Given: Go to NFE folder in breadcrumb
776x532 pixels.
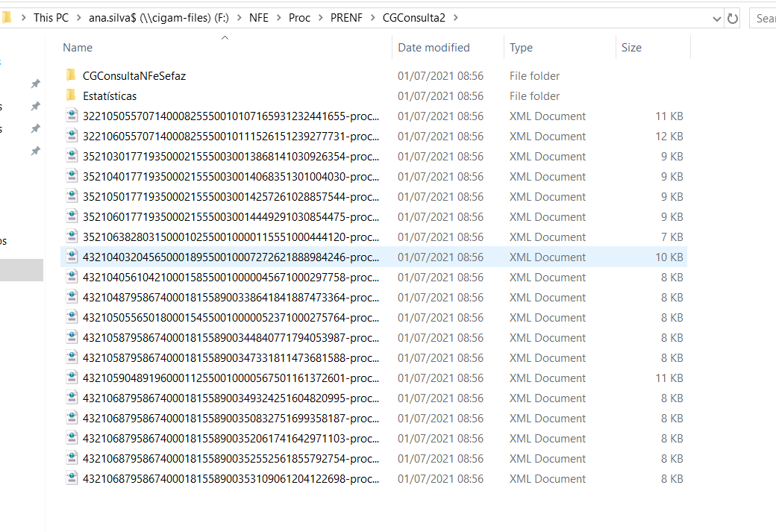Looking at the screenshot, I should [259, 18].
